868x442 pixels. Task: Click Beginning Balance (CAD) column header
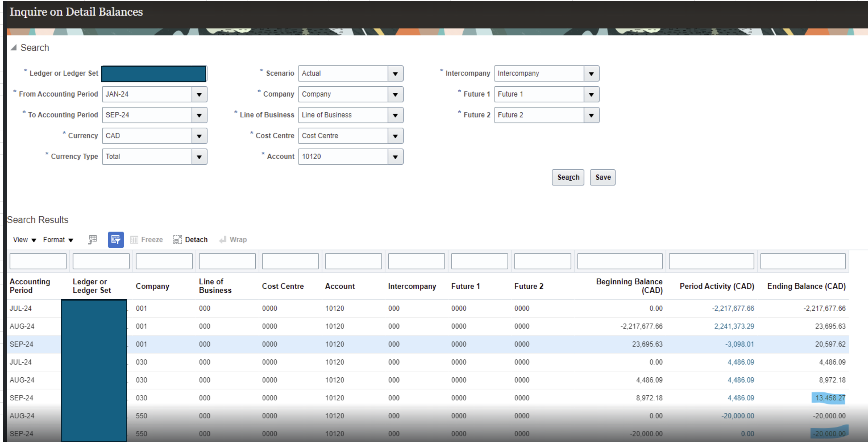[x=629, y=286]
